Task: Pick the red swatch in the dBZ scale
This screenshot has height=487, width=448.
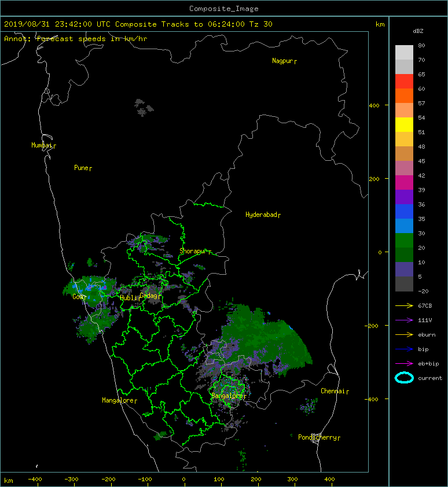Action: (404, 81)
